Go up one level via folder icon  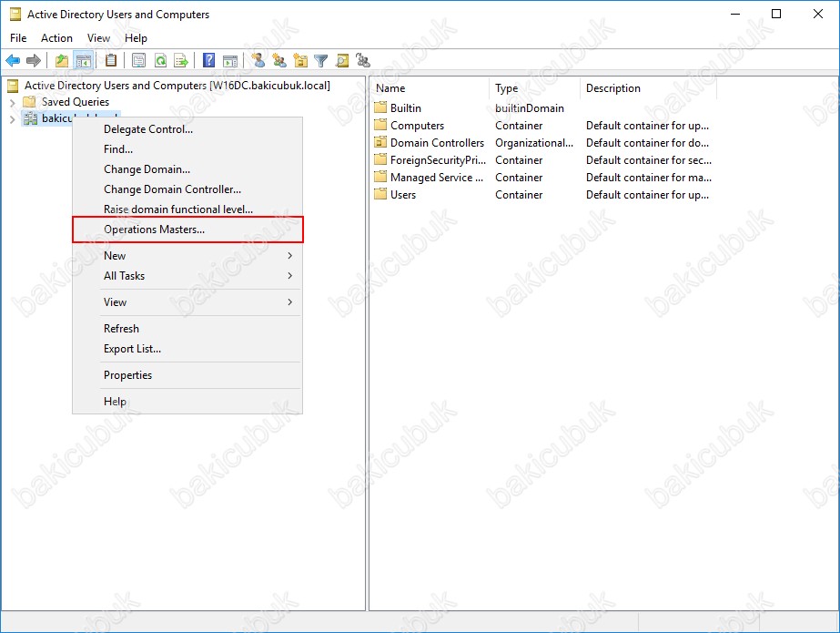coord(62,60)
